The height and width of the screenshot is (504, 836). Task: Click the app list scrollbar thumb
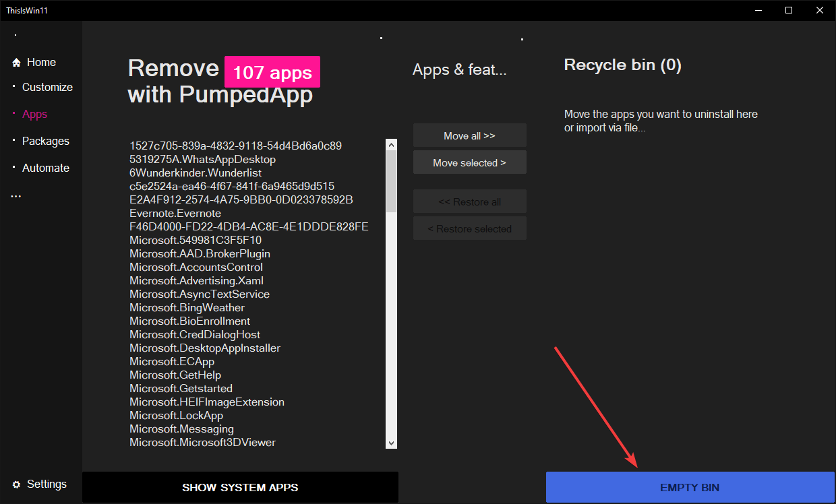click(392, 181)
